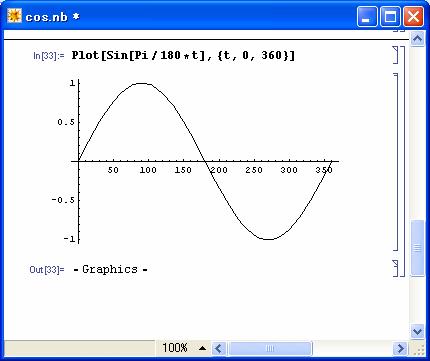Click the vertical scrollbar up arrow
This screenshot has height=361, width=430.
pyautogui.click(x=417, y=39)
